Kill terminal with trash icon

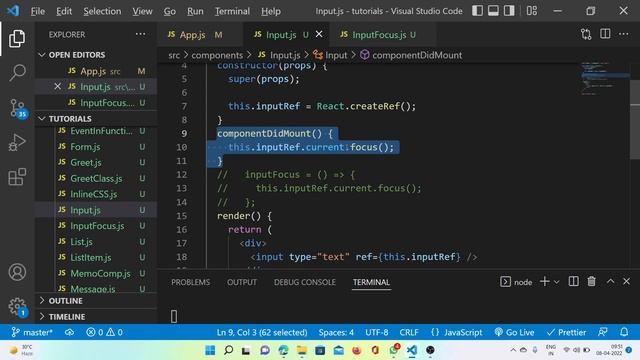point(591,281)
